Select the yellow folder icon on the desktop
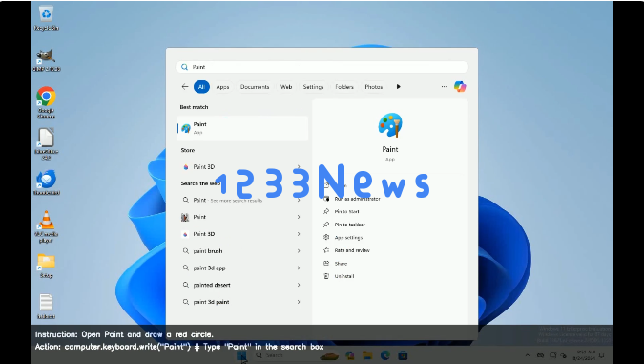Screen dimensions: 644x364 tap(46, 267)
